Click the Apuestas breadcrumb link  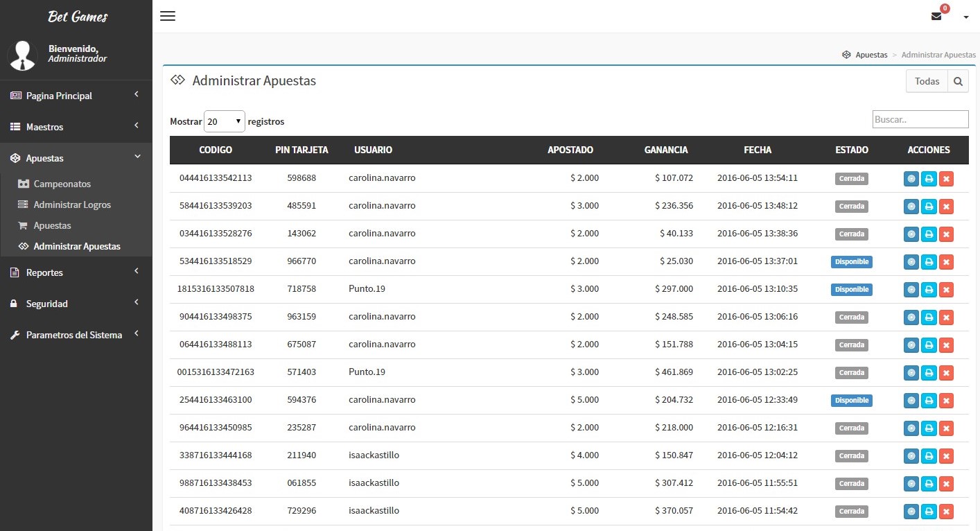(x=870, y=55)
